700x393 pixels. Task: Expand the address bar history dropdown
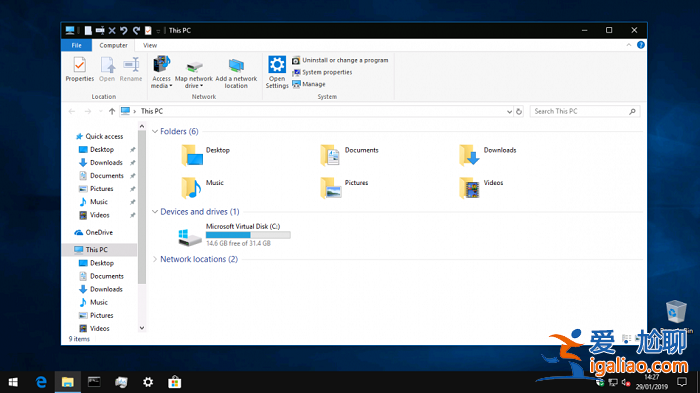point(509,112)
